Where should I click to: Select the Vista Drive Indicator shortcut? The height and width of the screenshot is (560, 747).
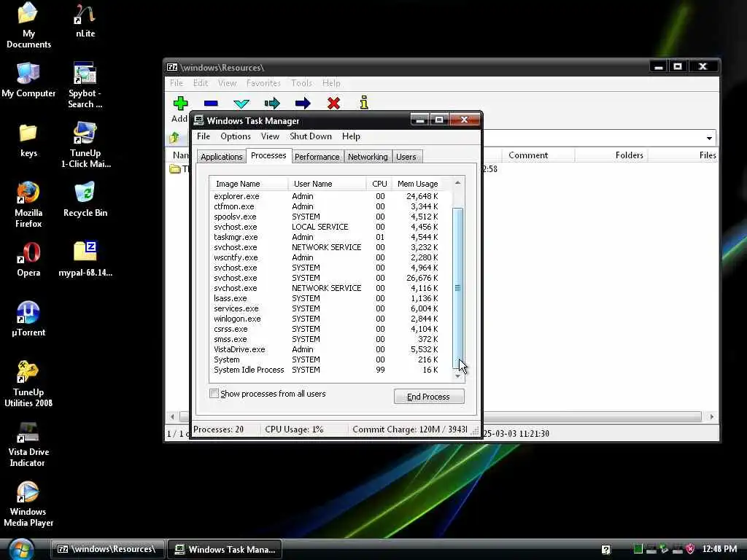28,444
